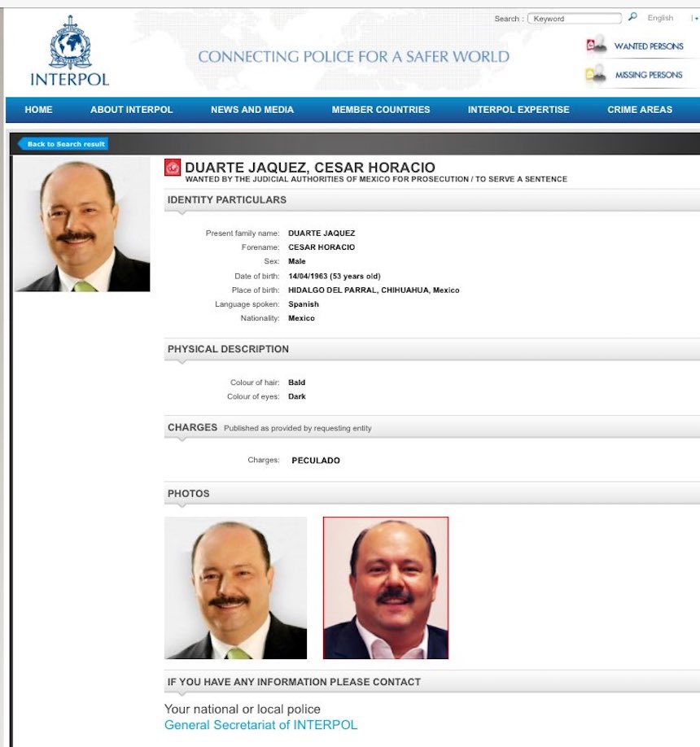
Task: Collapse the Identity Particulars section
Action: point(227,199)
